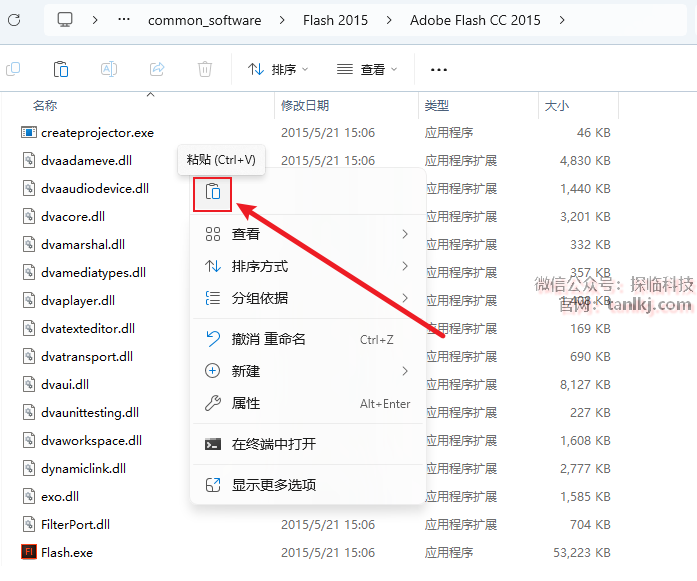
Task: Click the dynamiclink.dll file icon
Action: 29,469
